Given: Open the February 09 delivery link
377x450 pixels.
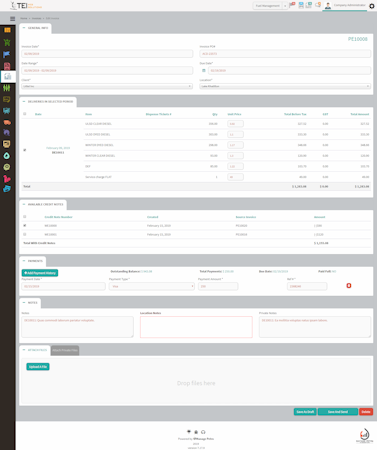Looking at the screenshot, I should pos(58,148).
